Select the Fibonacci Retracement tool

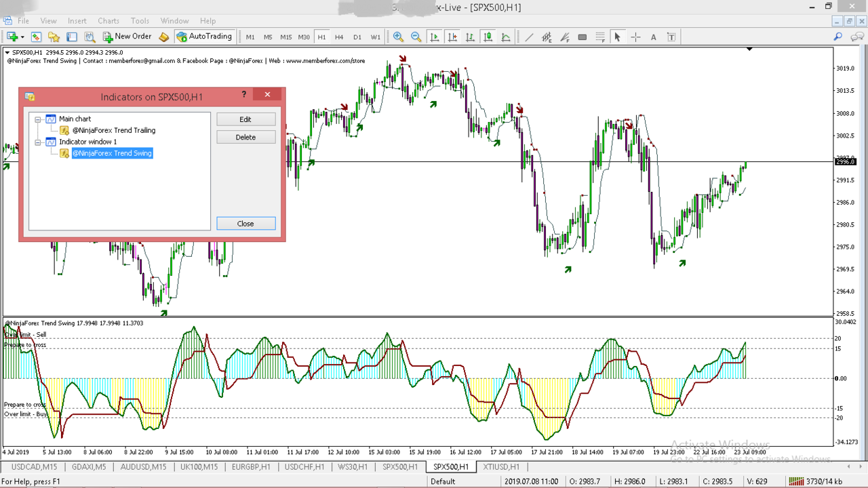(564, 37)
